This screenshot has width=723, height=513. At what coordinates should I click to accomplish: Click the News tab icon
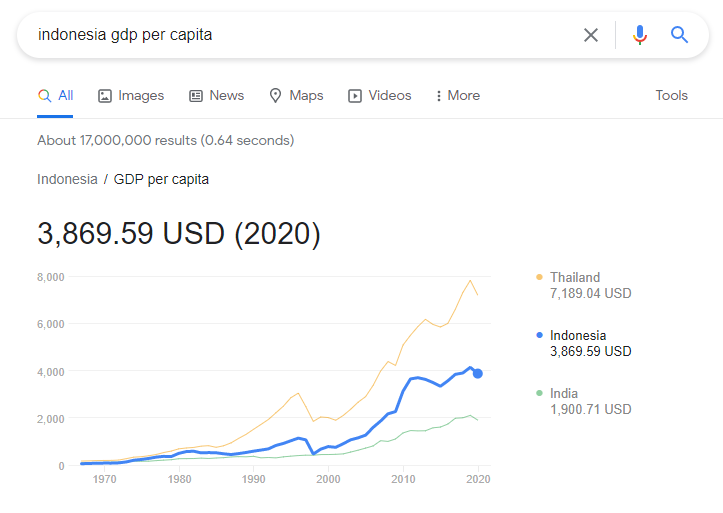tap(196, 96)
